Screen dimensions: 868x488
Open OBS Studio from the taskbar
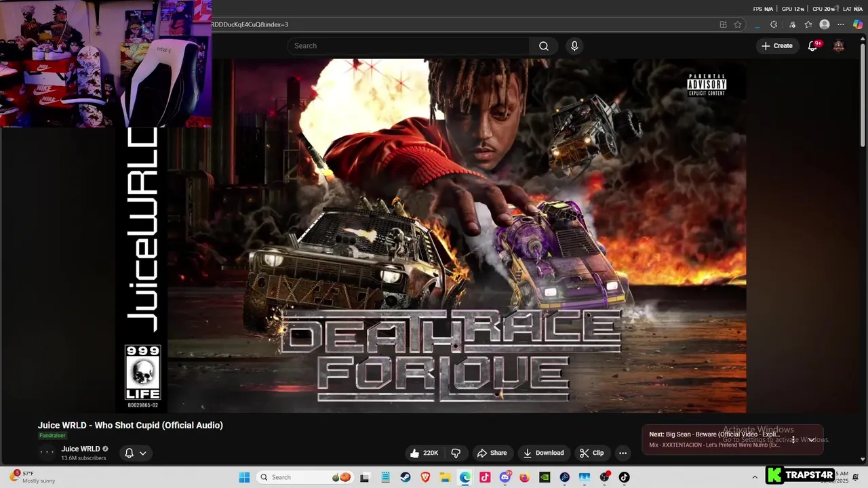click(604, 477)
